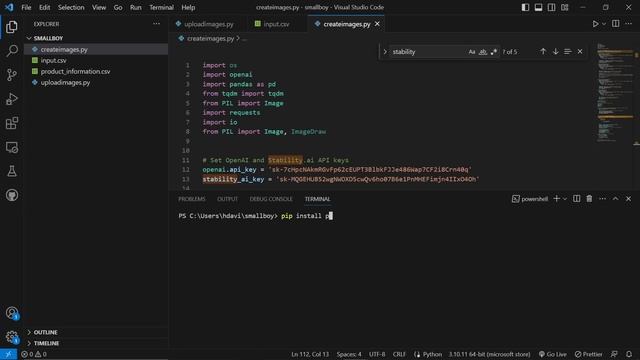Open Source Control view
640x360 pixels.
point(12,75)
